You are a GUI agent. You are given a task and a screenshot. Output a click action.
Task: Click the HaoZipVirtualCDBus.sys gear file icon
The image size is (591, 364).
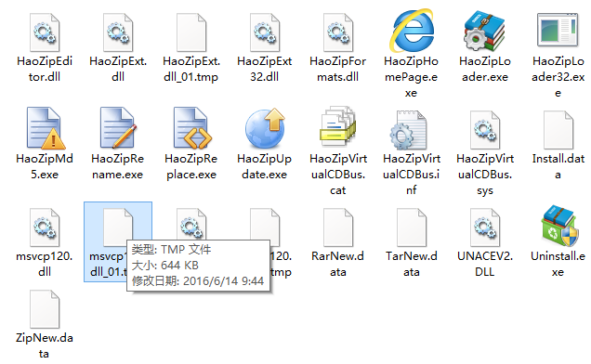(485, 130)
